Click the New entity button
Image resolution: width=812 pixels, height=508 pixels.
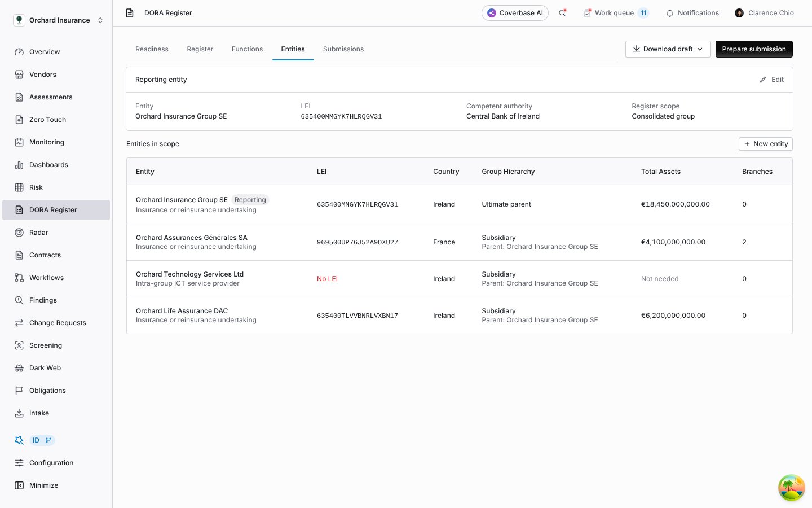coord(766,144)
